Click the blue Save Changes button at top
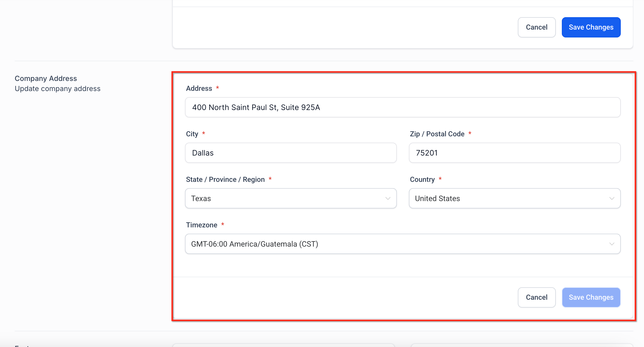644x347 pixels. click(591, 27)
